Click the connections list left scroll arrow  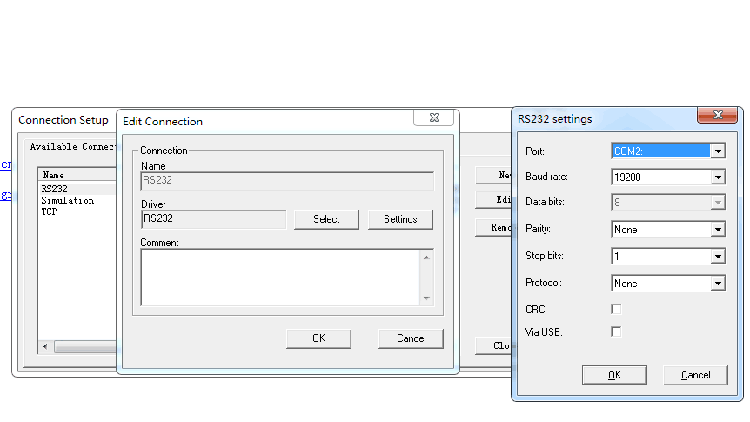45,347
